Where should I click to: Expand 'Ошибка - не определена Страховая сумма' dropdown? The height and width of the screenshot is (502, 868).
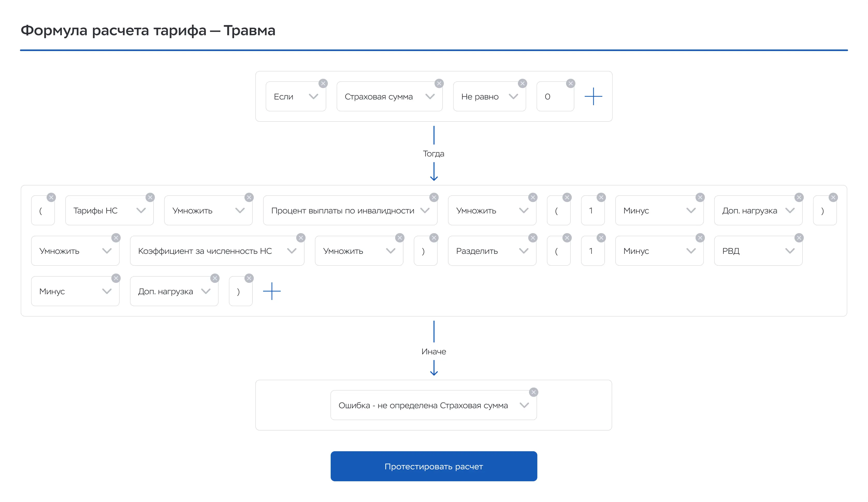point(433,405)
